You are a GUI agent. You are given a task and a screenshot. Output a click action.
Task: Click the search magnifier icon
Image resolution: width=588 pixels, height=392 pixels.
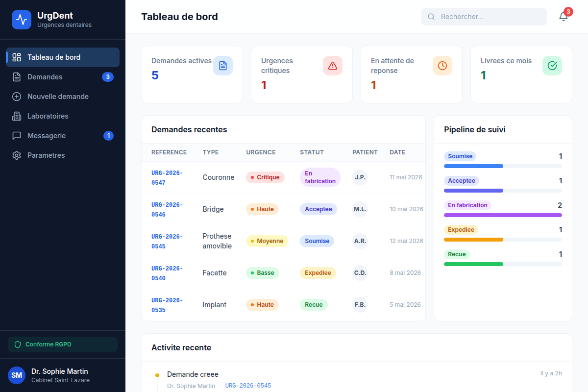(431, 17)
